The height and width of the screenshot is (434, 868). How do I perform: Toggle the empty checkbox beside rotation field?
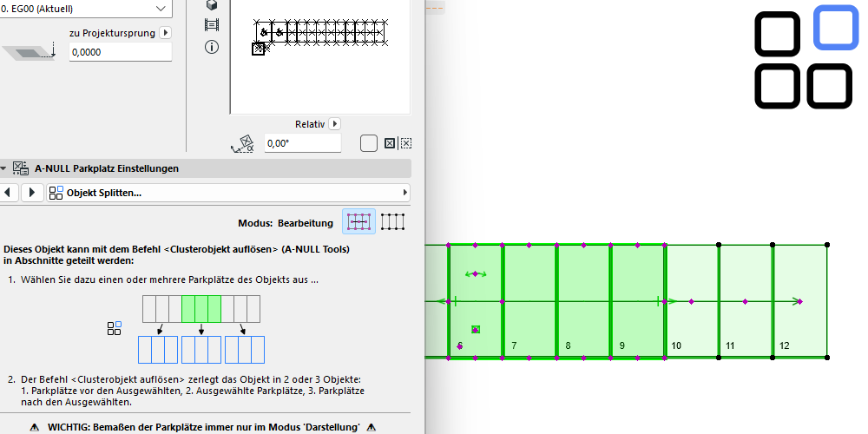[x=368, y=143]
